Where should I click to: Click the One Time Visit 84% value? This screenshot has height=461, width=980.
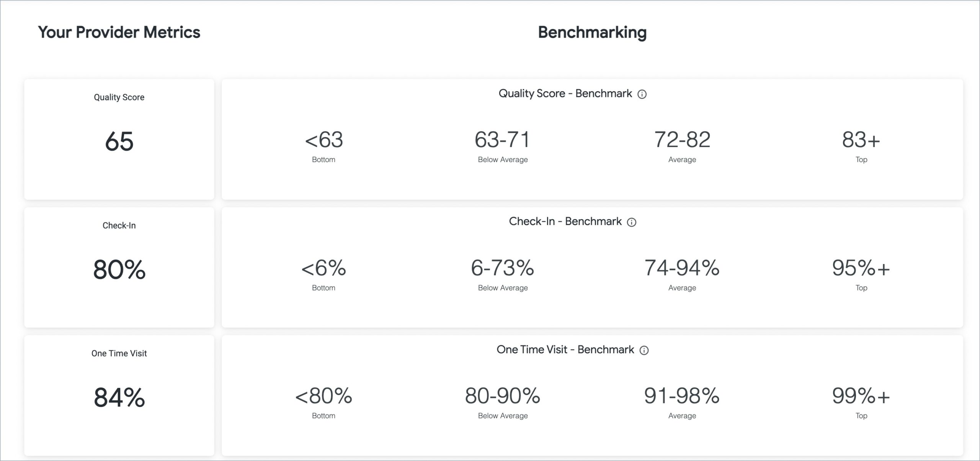pos(119,397)
